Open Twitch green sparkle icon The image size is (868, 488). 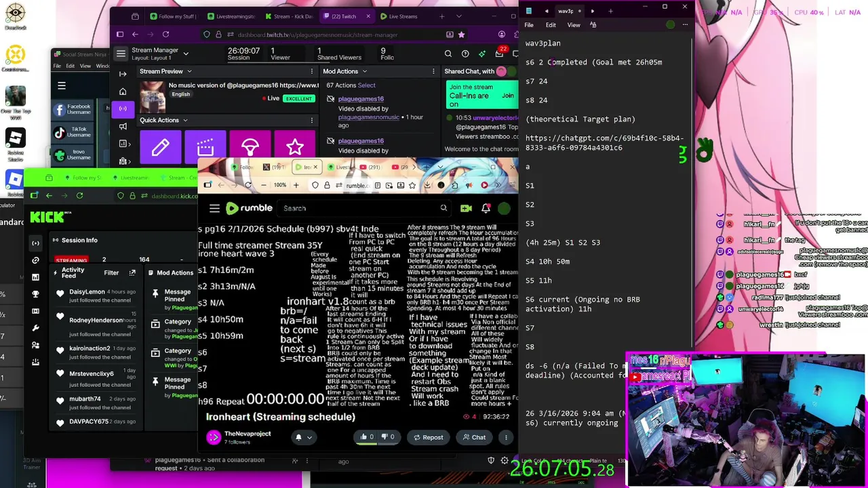[x=482, y=54]
